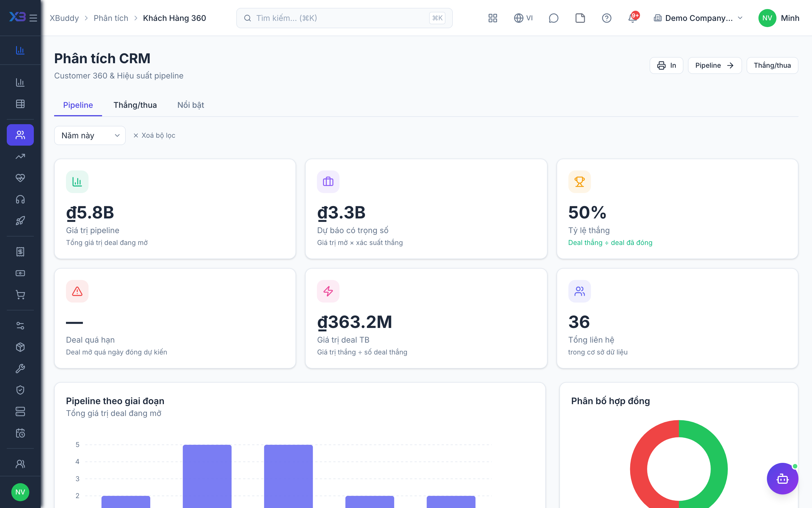Open the calendar clock icon in sidebar
The image size is (812, 508).
coord(20,433)
